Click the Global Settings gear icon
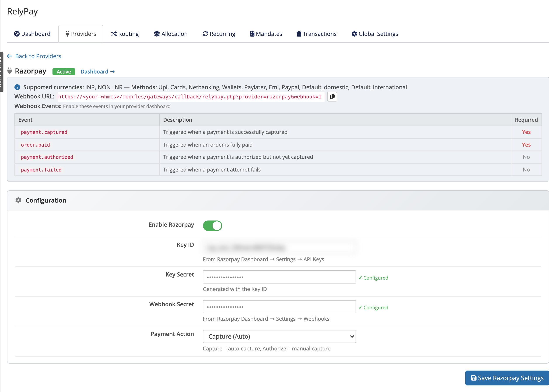 354,34
